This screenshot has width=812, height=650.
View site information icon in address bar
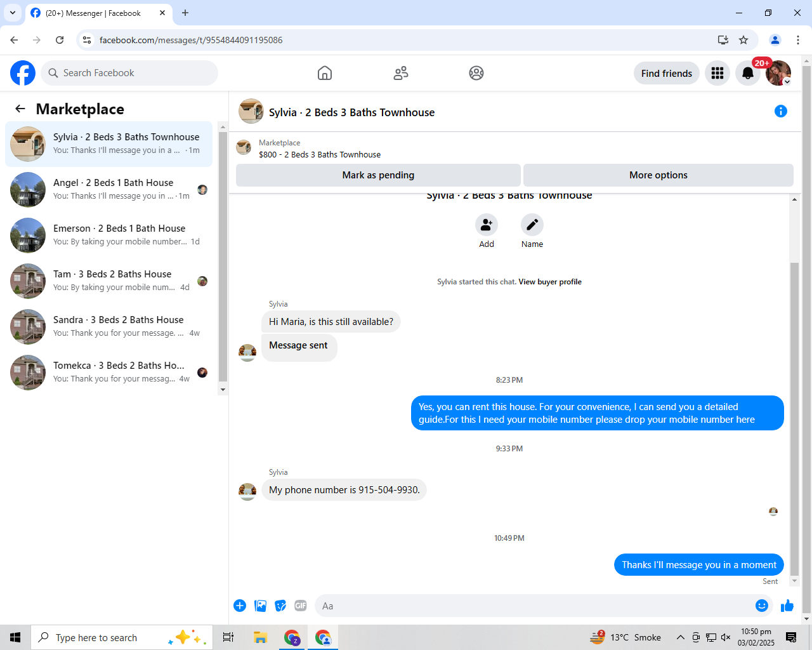coord(87,40)
